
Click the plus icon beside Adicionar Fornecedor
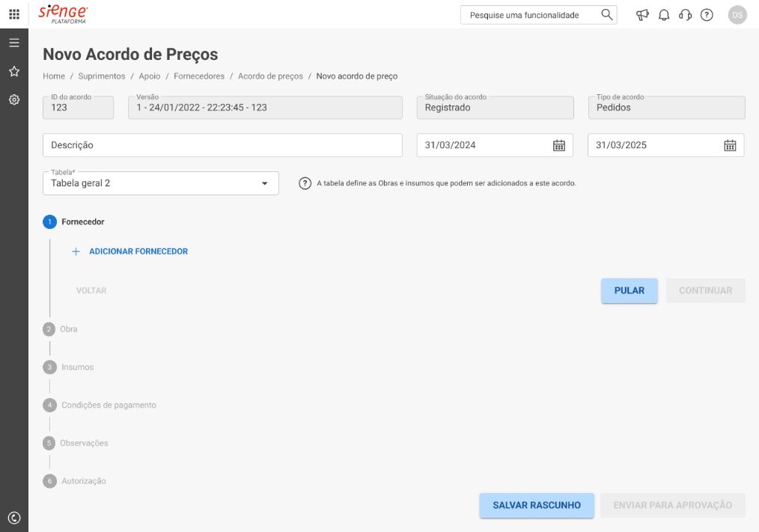pos(76,251)
